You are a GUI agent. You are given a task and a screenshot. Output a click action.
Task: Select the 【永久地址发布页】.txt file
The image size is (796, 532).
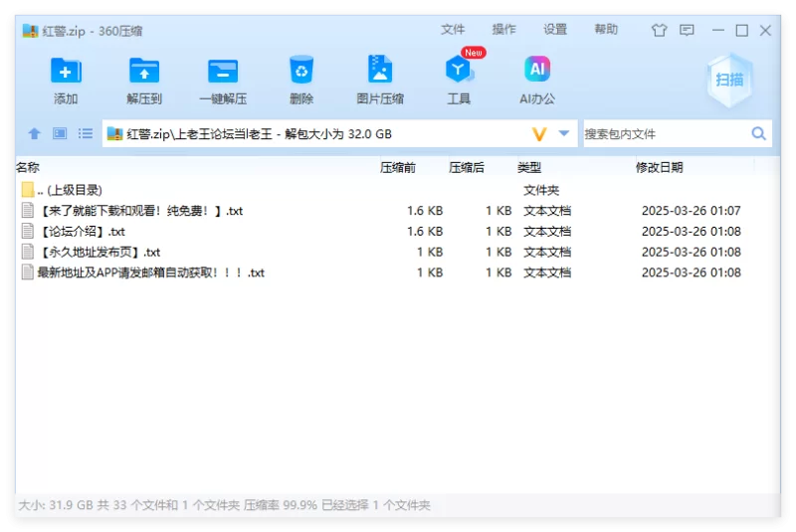pos(398,252)
